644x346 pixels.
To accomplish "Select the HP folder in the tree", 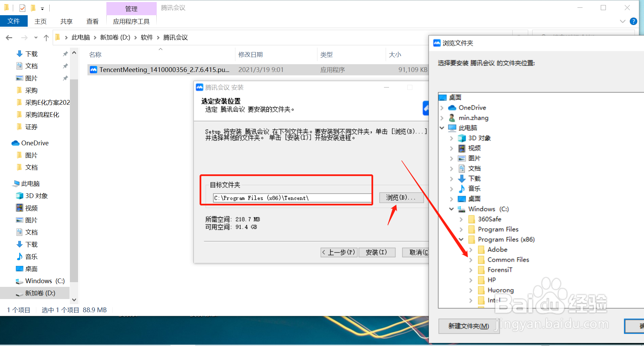I will 491,280.
